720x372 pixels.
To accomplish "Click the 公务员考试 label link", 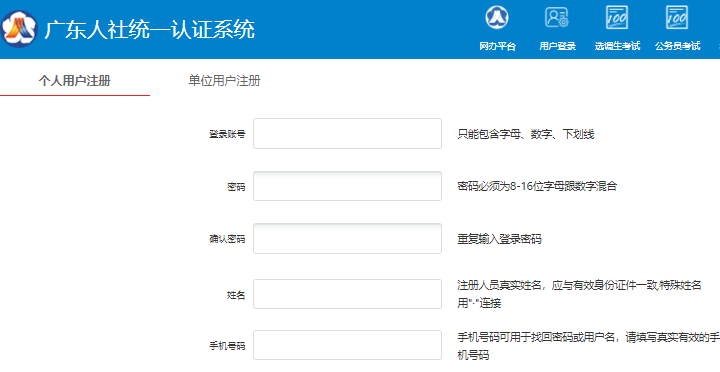I will pos(677,46).
